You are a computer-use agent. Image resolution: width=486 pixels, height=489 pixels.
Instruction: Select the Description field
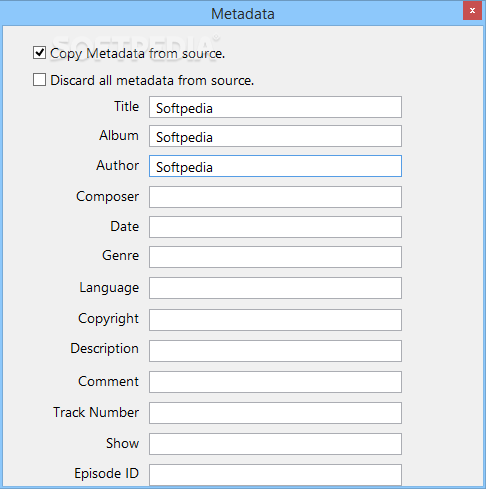tap(275, 351)
